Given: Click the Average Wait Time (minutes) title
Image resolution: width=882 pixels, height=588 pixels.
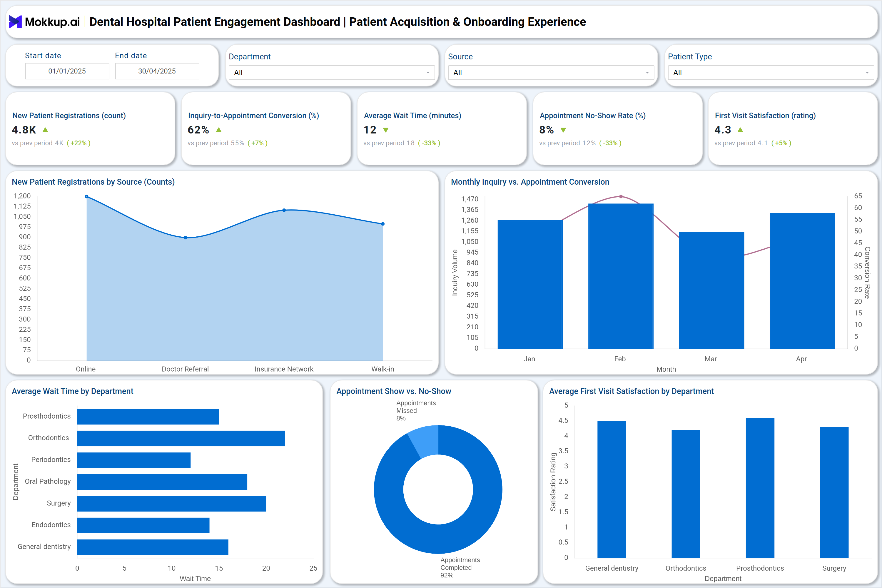Looking at the screenshot, I should click(412, 116).
